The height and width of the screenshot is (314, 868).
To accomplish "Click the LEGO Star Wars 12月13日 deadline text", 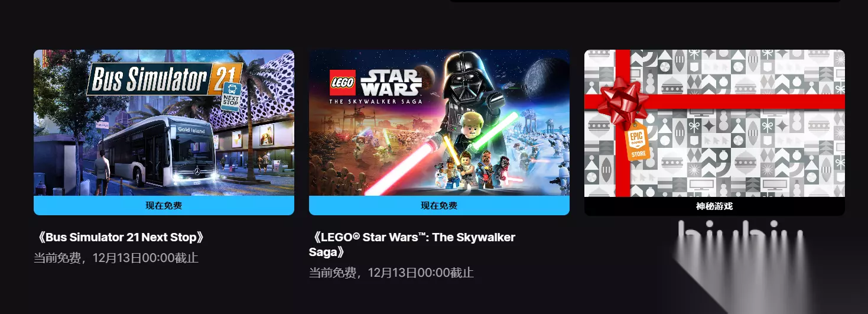I will coord(391,273).
